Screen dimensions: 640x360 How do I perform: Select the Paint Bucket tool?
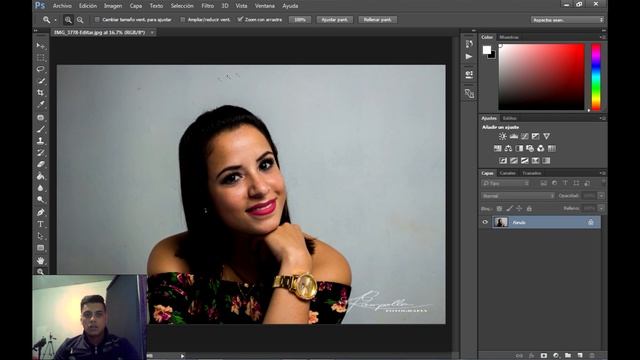coord(40,176)
